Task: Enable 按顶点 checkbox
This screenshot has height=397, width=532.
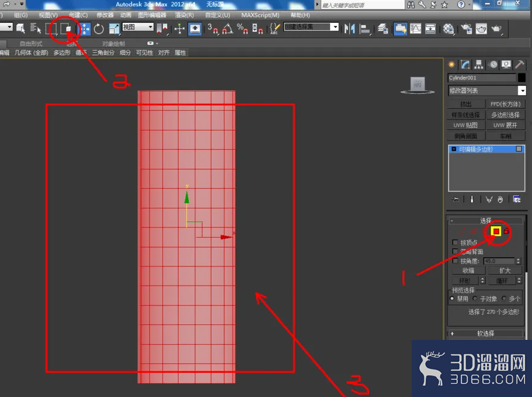Action: pos(455,242)
